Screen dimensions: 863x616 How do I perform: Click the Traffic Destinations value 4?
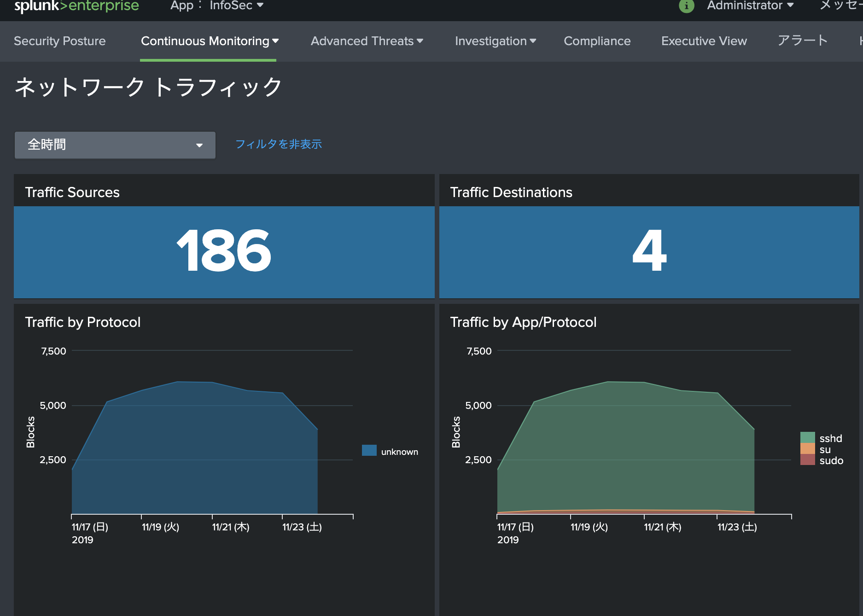click(649, 251)
